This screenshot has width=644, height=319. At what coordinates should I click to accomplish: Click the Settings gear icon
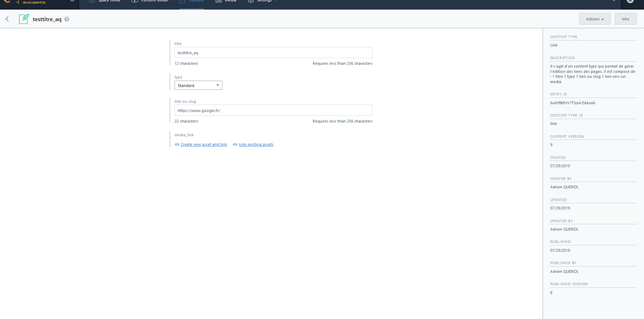[x=251, y=2]
